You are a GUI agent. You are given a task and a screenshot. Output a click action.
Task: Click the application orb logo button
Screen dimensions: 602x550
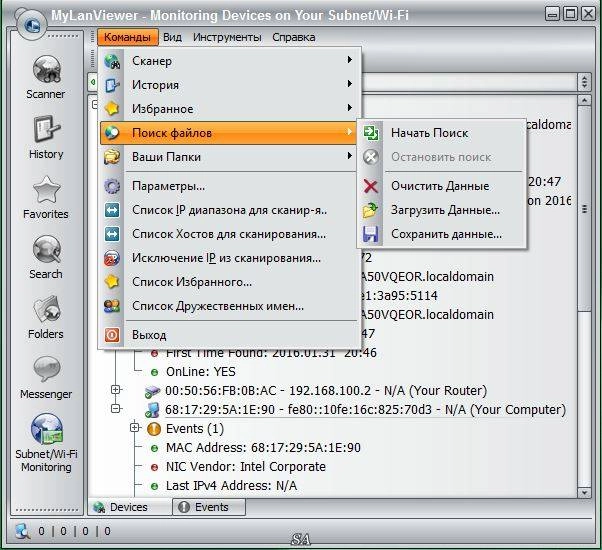pos(31,25)
